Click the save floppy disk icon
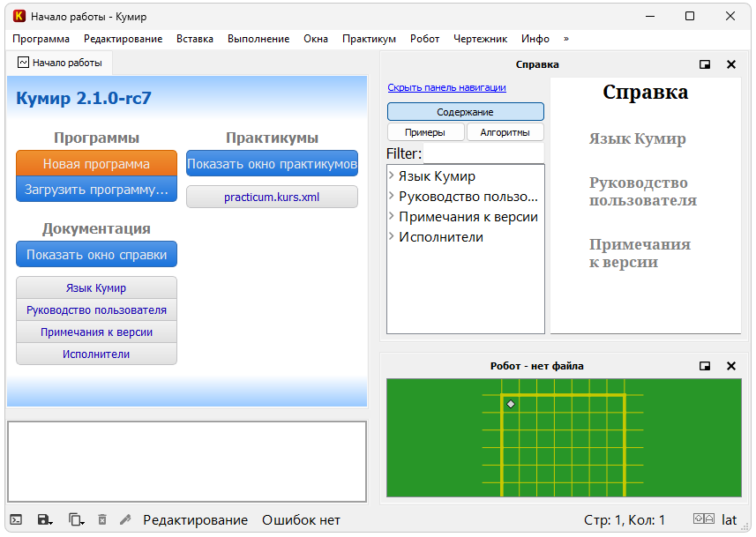The image size is (756, 537). tap(45, 519)
